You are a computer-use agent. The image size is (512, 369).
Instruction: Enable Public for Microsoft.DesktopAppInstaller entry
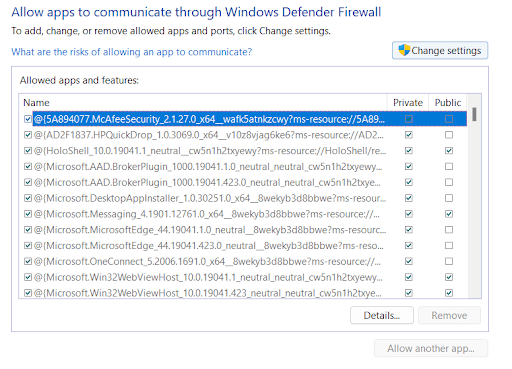click(449, 198)
